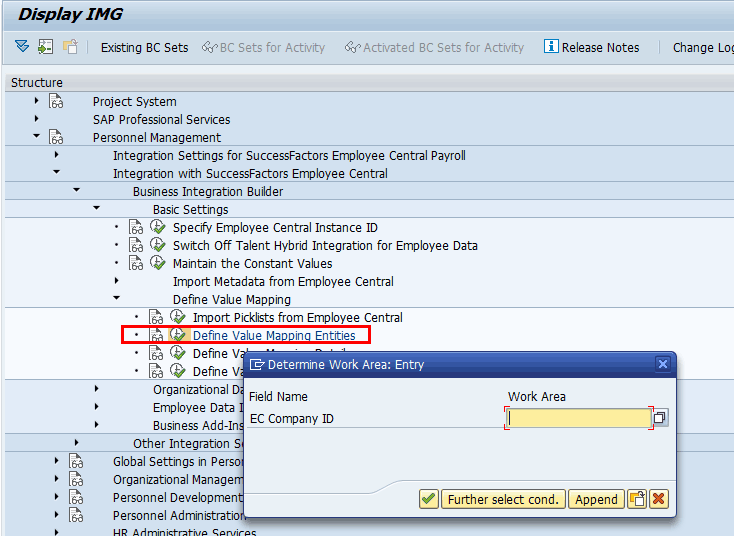Execute Switch Off Talent Hybrid Integration activity
Viewport: 734px width, 536px height.
tap(158, 245)
